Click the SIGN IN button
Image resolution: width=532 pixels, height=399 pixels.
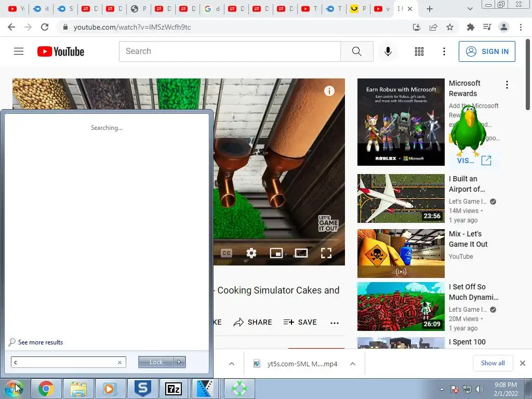coord(487,51)
